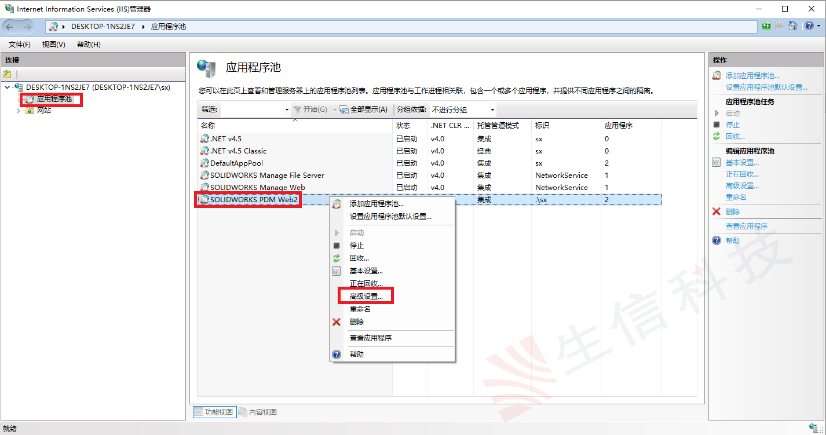Viewport: 826px width, 435px height.
Task: Click the forward navigation arrow
Action: click(27, 26)
